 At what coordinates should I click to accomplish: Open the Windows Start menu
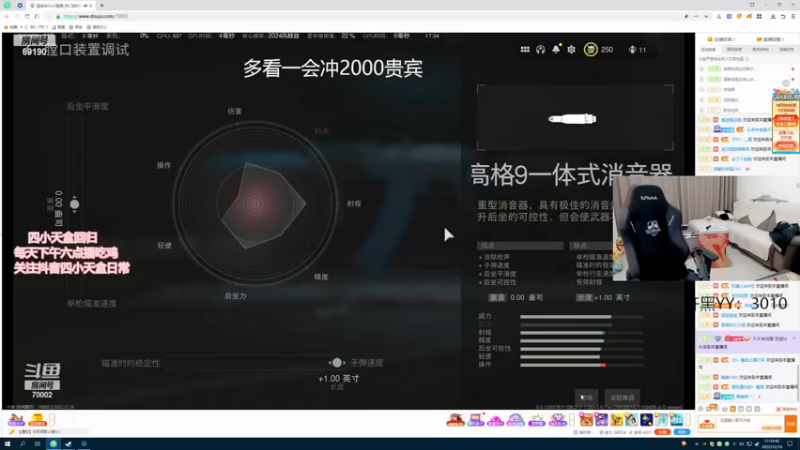[x=7, y=444]
